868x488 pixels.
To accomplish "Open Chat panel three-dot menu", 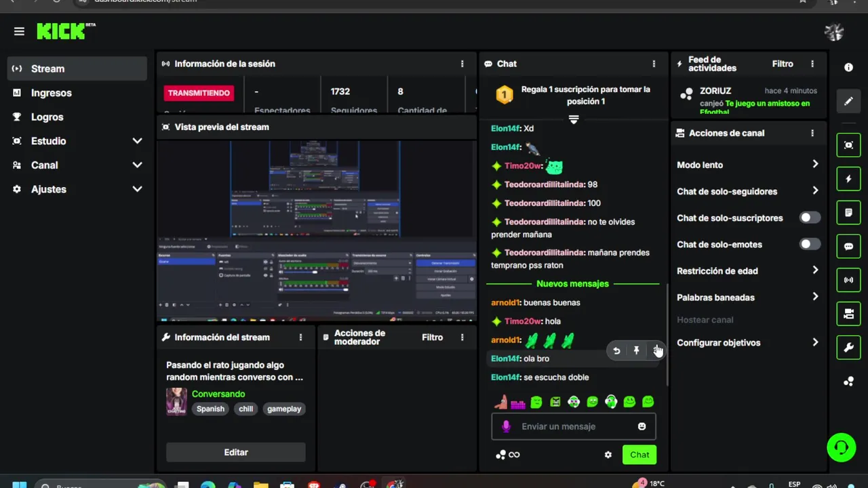I will (654, 64).
